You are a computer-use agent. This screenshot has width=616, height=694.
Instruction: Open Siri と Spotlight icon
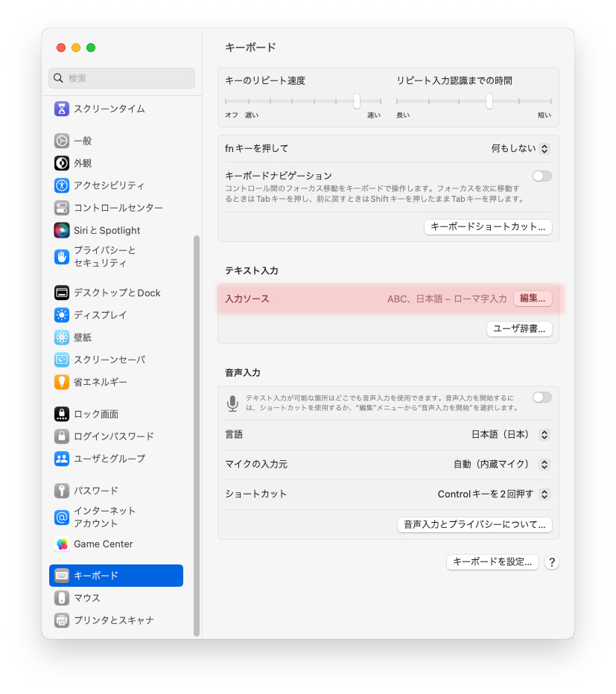click(x=62, y=230)
